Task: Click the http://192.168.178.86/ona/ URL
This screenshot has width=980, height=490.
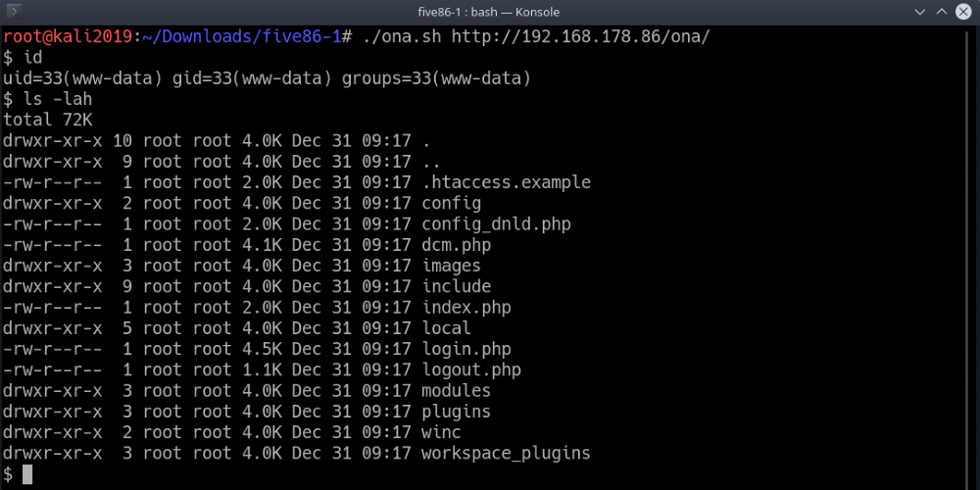Action: pos(580,36)
